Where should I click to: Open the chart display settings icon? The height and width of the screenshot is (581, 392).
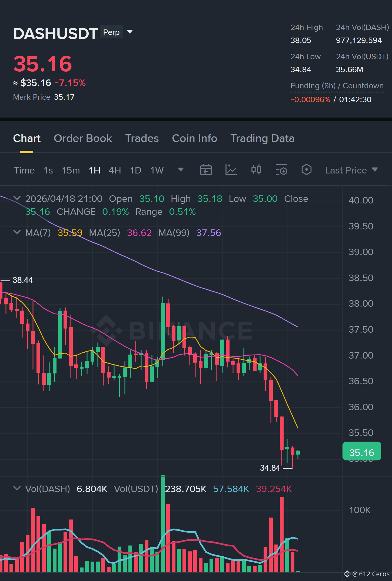tap(281, 170)
